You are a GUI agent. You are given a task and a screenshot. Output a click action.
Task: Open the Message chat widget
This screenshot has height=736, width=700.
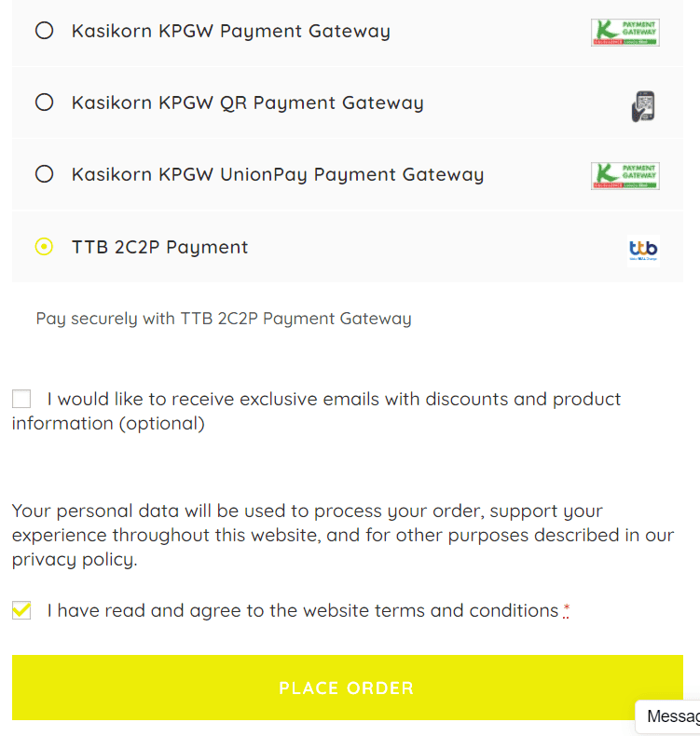pos(671,716)
